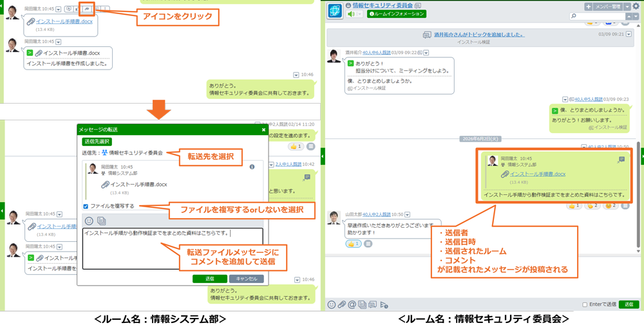This screenshot has width=644, height=332.
Task: Click the search magnifier icon in room header
Action: (x=574, y=16)
